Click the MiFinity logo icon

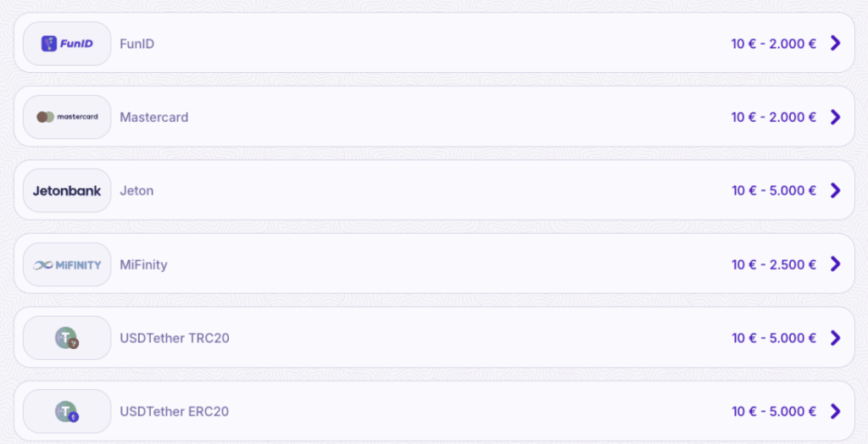tap(67, 265)
